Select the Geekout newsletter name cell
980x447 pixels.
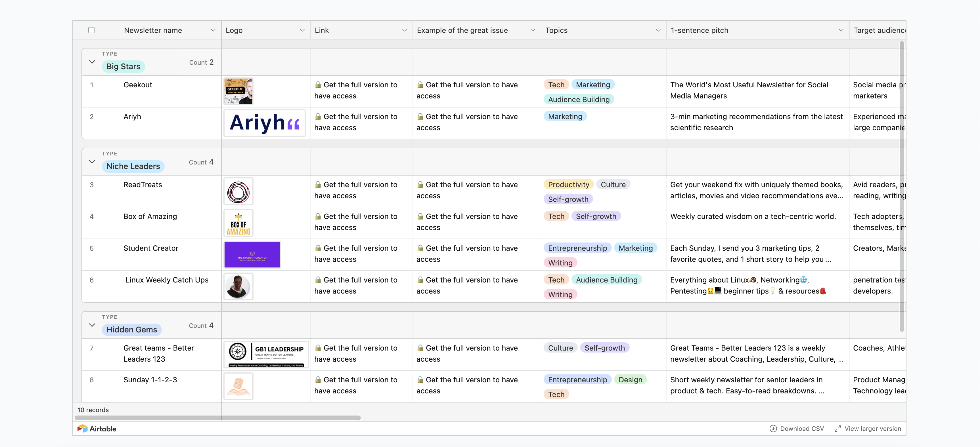[151, 91]
